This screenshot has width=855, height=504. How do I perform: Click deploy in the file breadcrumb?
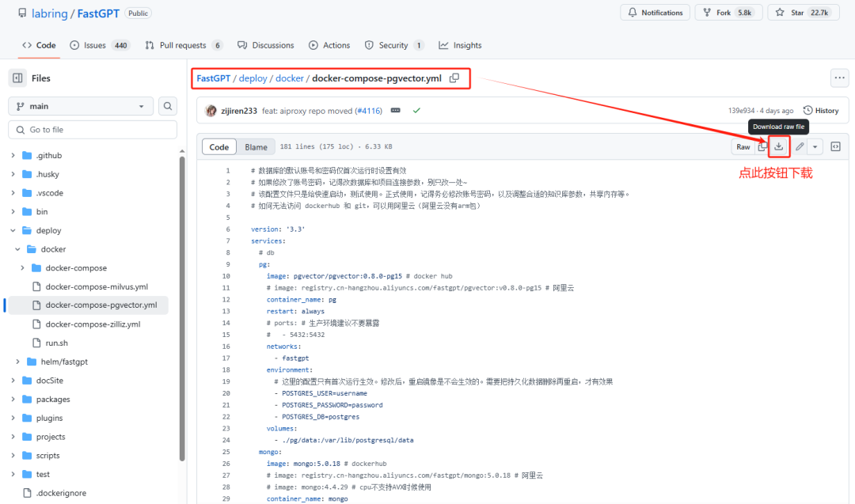(x=253, y=78)
